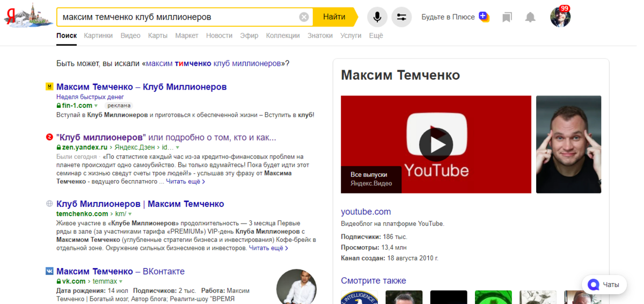644x304 pixels.
Task: Open search settings sliders icon
Action: click(401, 17)
